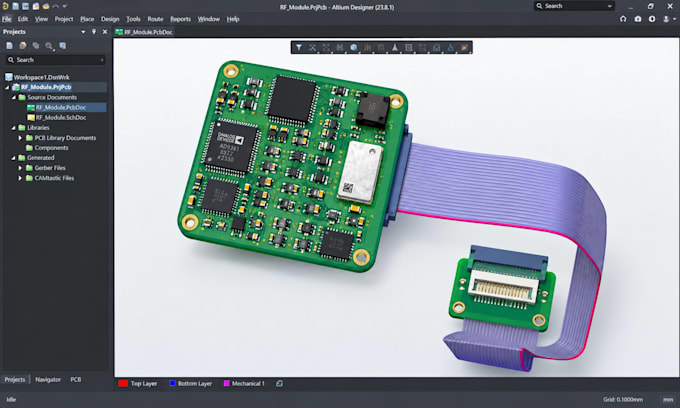Pin the Projects panel
The height and width of the screenshot is (408, 680).
click(94, 32)
